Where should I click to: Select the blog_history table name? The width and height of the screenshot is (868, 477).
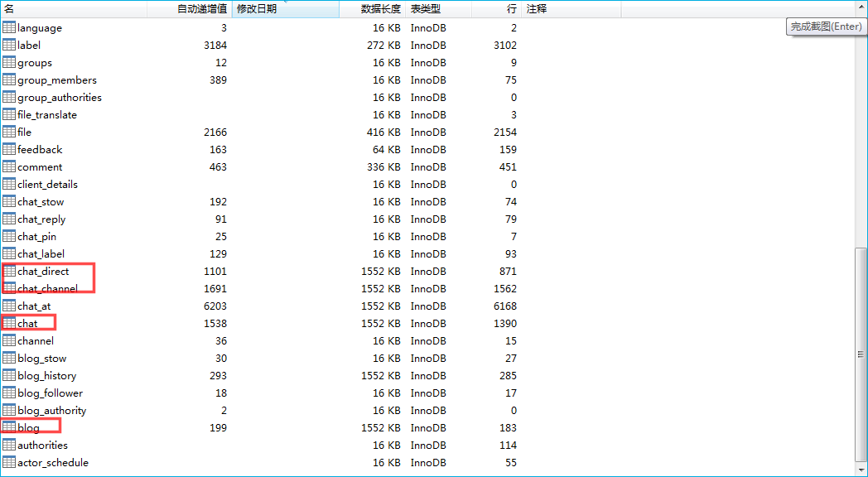pyautogui.click(x=46, y=375)
